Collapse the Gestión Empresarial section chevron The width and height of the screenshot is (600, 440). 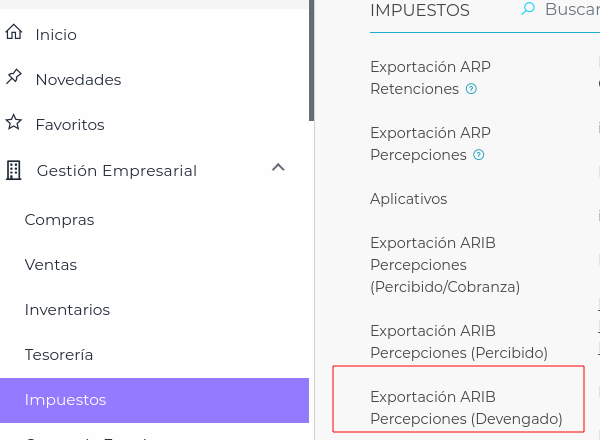pos(279,168)
